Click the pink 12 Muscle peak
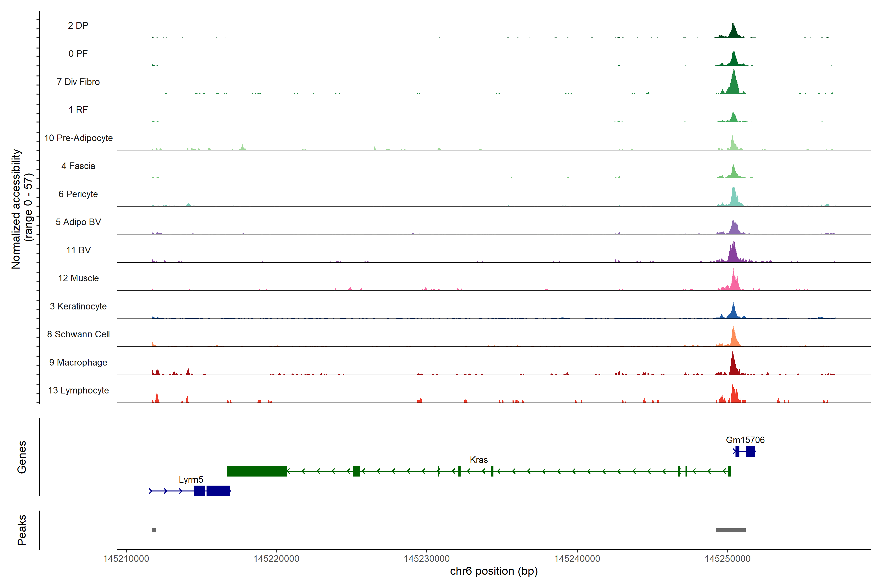882x588 pixels. click(734, 284)
